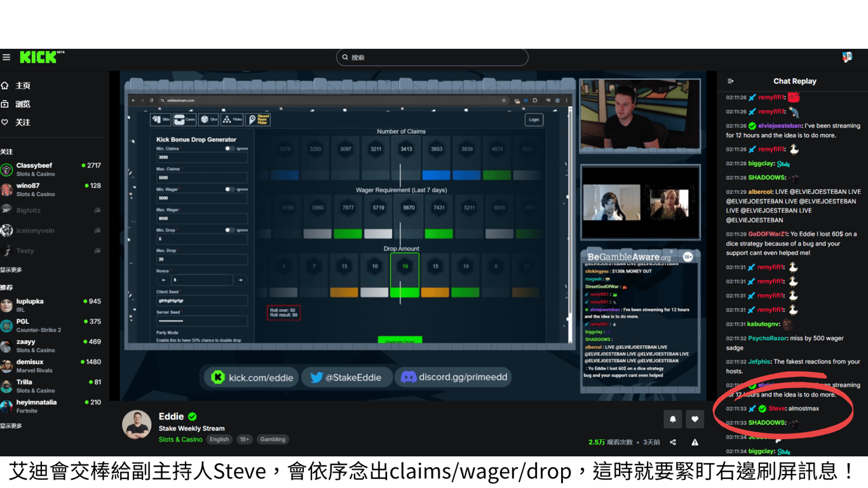Click the heart icon next to 关注
Image resolution: width=868 pixels, height=488 pixels.
point(4,122)
